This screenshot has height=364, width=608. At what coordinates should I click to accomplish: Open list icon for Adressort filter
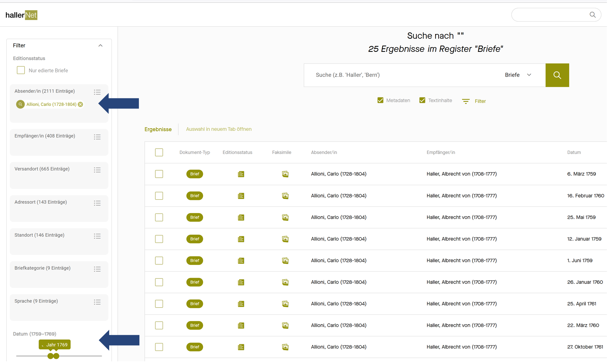pyautogui.click(x=97, y=203)
